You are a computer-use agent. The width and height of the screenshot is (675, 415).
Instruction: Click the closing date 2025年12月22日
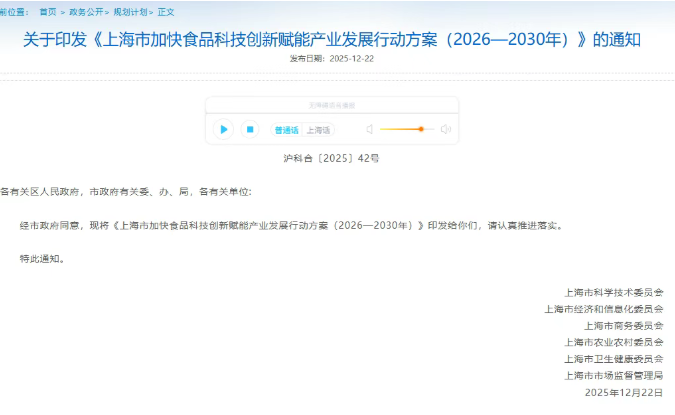pos(623,392)
